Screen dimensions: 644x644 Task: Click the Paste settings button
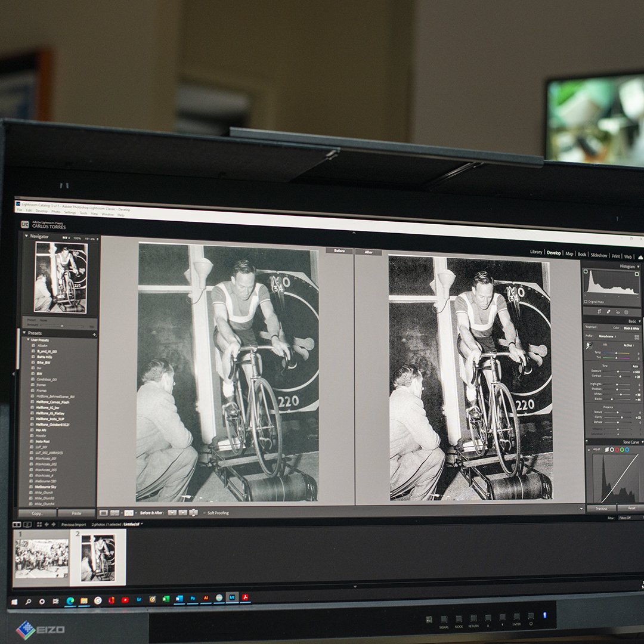pos(76,513)
